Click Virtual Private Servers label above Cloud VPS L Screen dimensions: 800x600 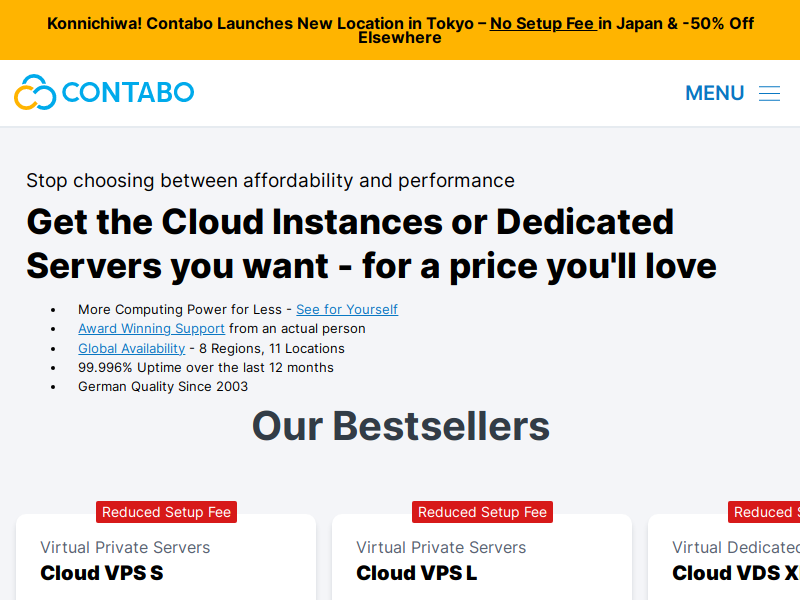tap(441, 547)
